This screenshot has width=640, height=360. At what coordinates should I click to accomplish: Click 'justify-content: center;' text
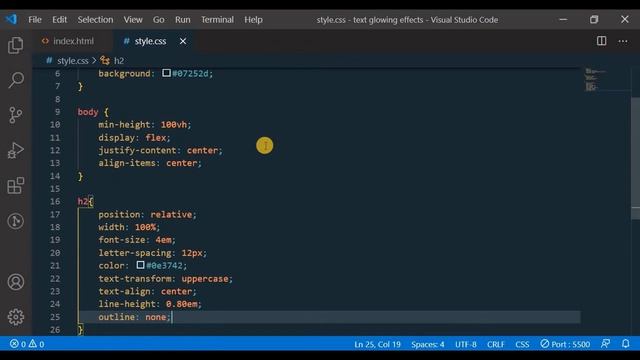pos(160,150)
